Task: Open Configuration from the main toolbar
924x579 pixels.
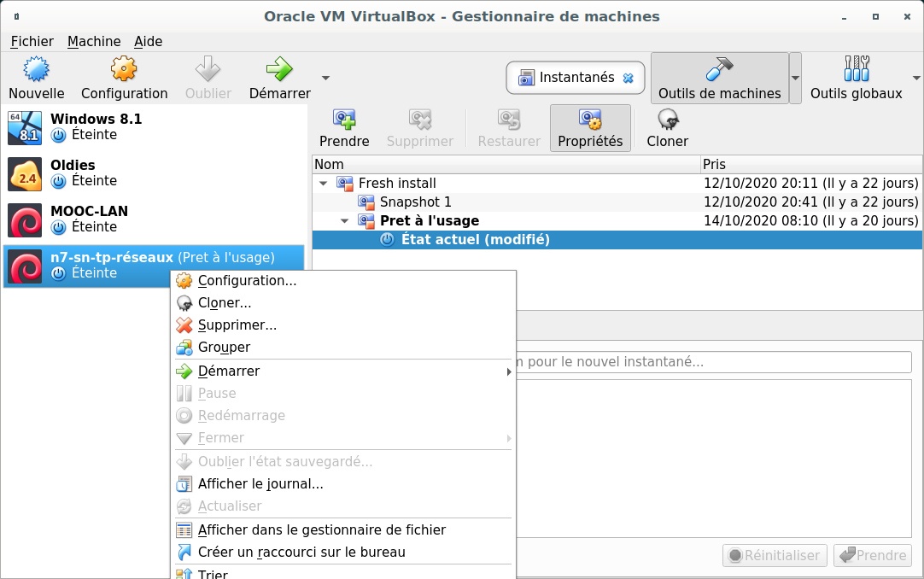Action: (124, 79)
